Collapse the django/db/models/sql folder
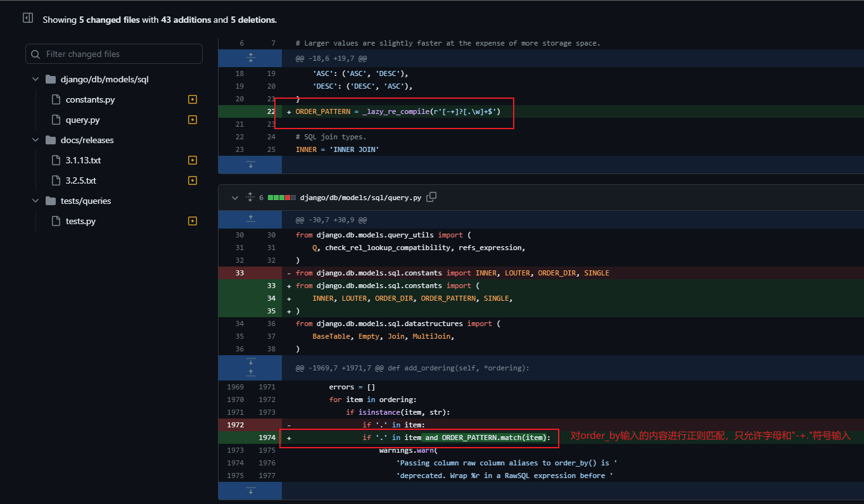 tap(35, 79)
